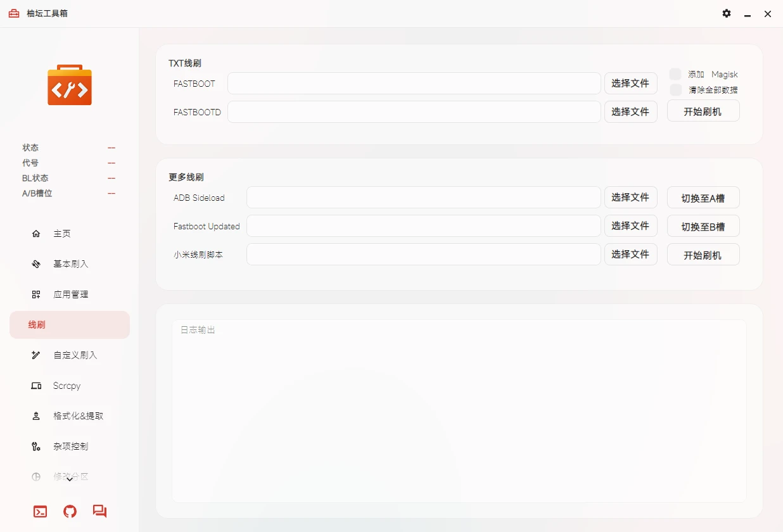Image resolution: width=783 pixels, height=532 pixels.
Task: Click the 应用管理 grid icon
Action: pyautogui.click(x=36, y=294)
